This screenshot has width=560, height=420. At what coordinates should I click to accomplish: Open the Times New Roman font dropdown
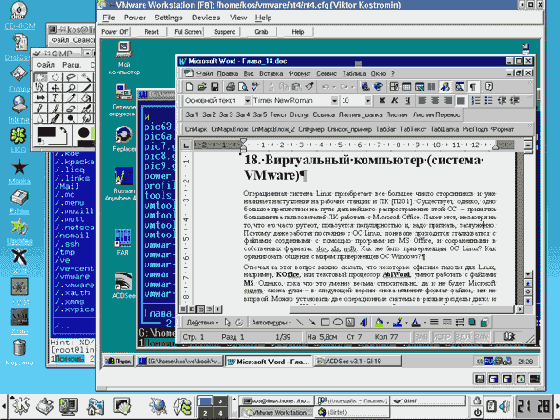[334, 101]
